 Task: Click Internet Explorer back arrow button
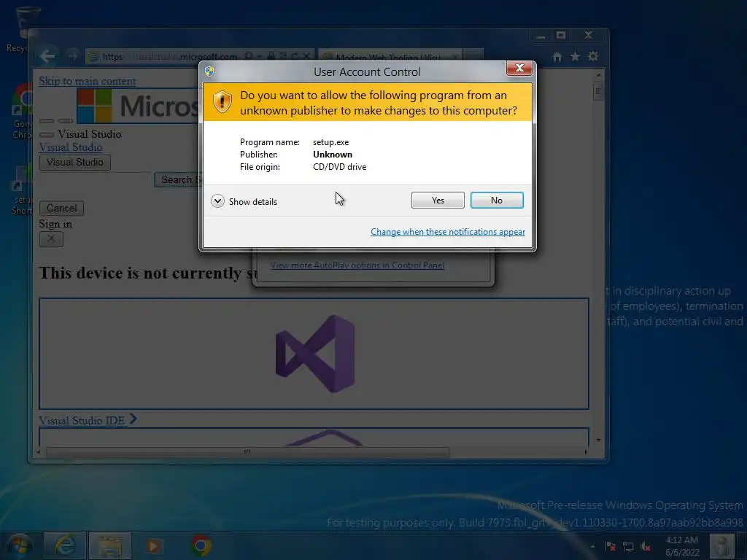(47, 57)
